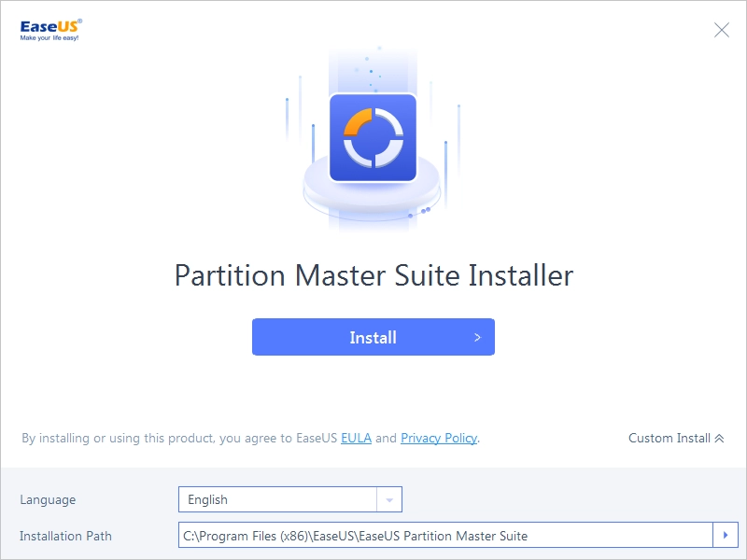Open the Language combo box showing English
Image resolution: width=747 pixels, height=560 pixels.
coord(278,499)
